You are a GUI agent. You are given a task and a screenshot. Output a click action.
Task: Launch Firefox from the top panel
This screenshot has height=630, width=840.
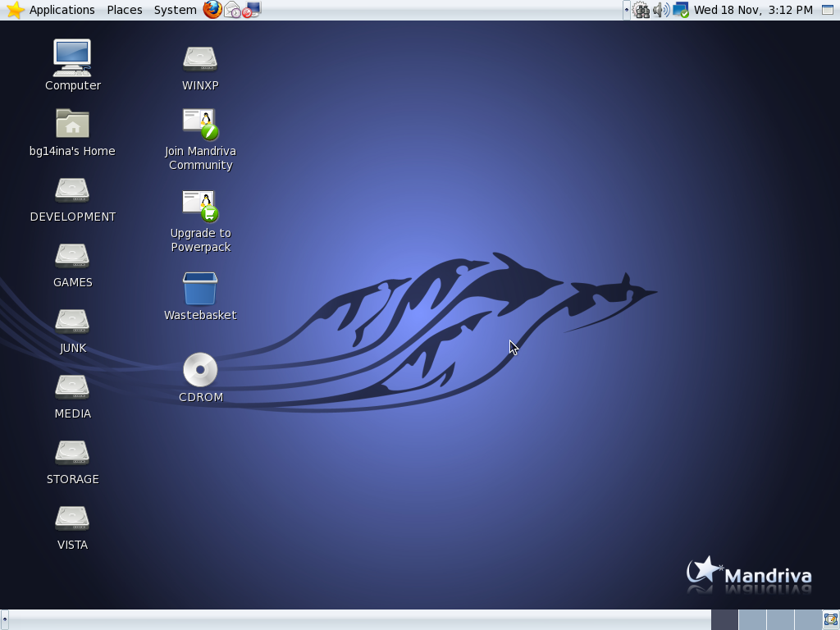click(x=212, y=10)
